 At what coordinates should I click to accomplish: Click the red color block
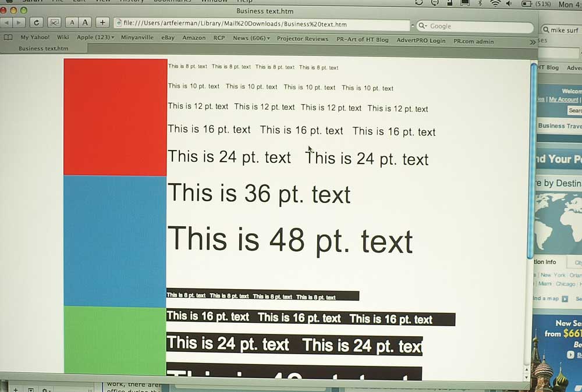[x=115, y=117]
